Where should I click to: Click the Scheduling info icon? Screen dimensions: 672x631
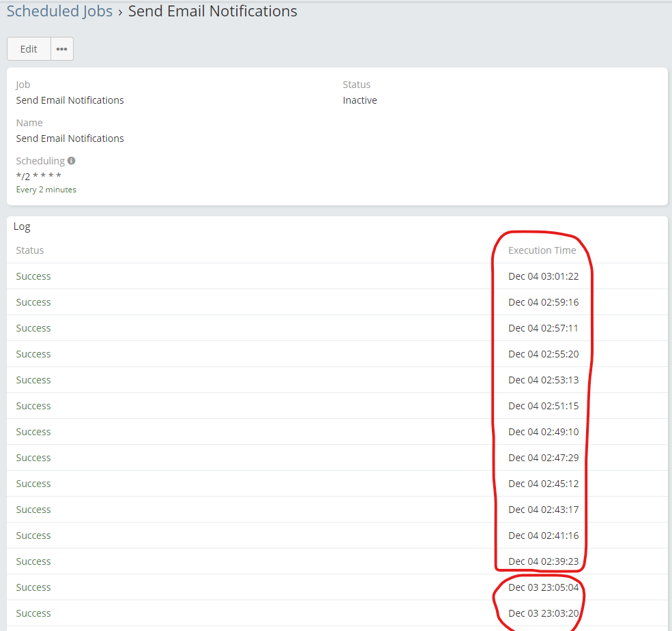[x=72, y=161]
